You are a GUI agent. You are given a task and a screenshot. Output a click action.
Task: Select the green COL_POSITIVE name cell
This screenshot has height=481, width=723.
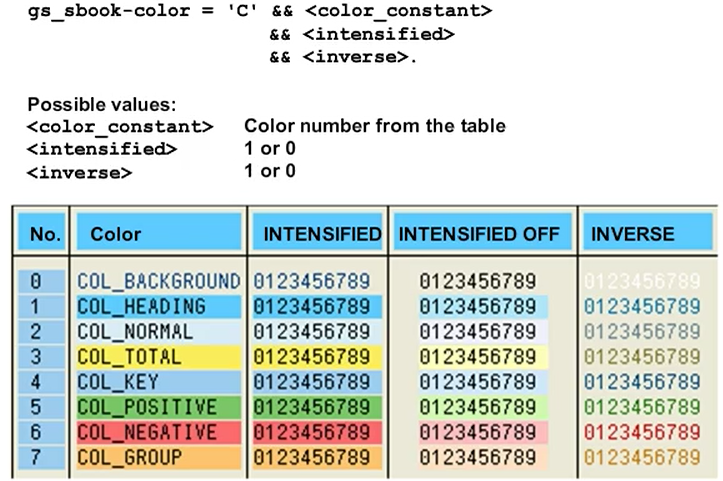point(158,407)
